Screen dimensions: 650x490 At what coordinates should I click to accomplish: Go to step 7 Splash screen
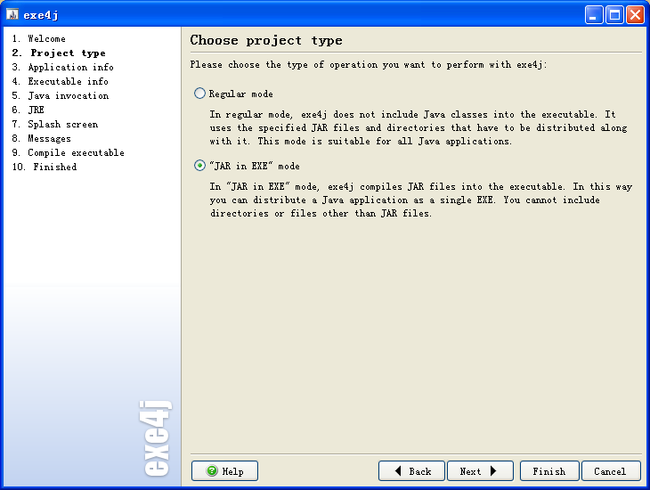[55, 124]
